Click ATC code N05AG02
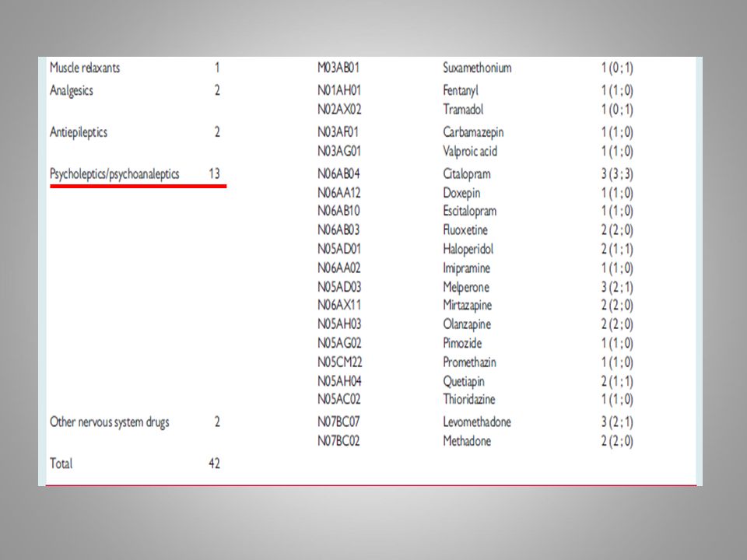Image resolution: width=747 pixels, height=560 pixels. (x=339, y=343)
